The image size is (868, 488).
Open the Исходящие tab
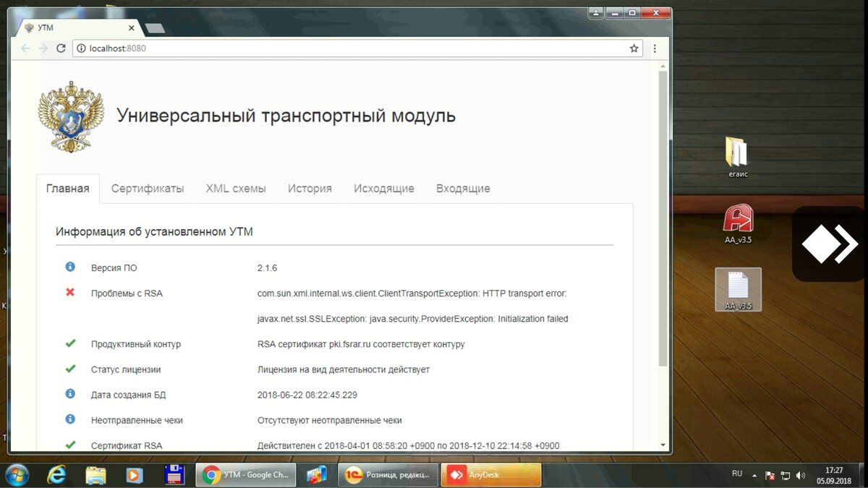[384, 189]
